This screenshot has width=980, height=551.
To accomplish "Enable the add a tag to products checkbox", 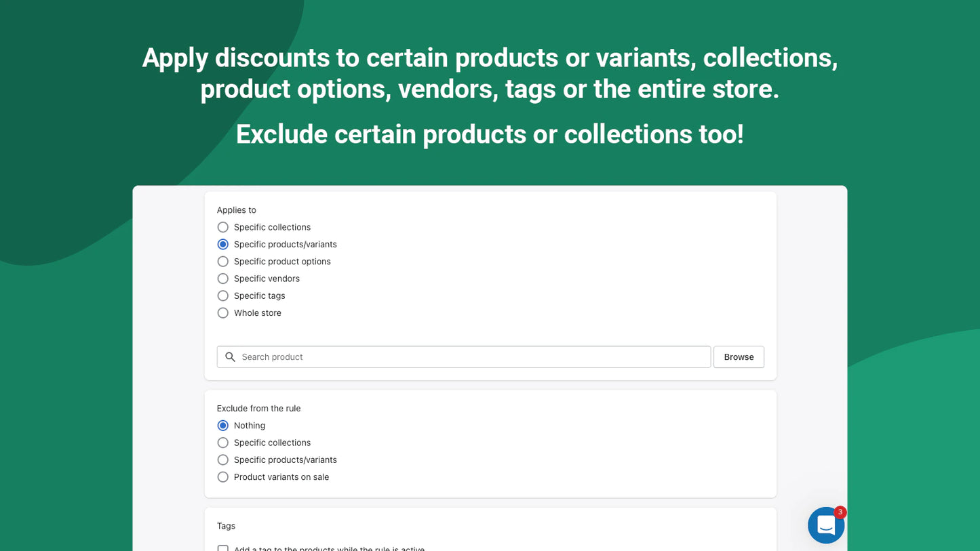I will click(223, 548).
